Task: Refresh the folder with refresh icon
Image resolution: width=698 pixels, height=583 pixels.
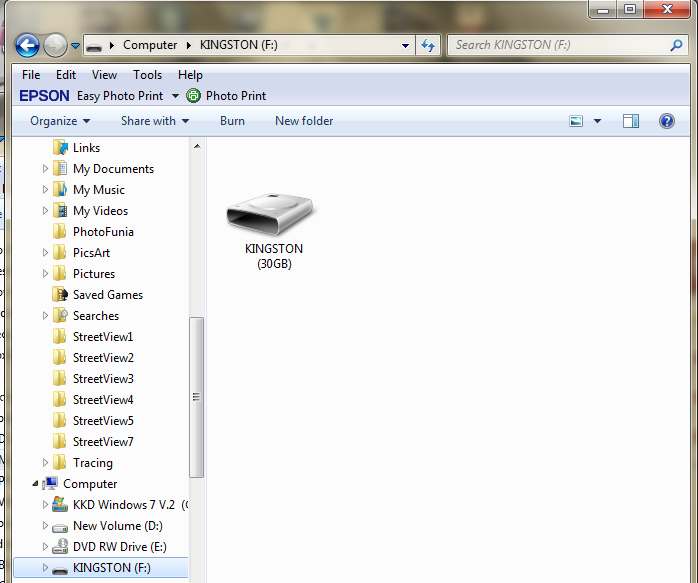Action: click(x=428, y=45)
